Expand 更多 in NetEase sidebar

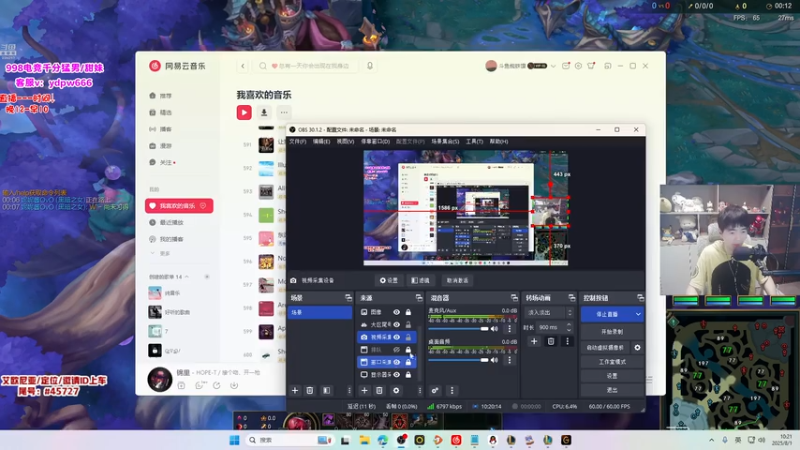[x=161, y=254]
